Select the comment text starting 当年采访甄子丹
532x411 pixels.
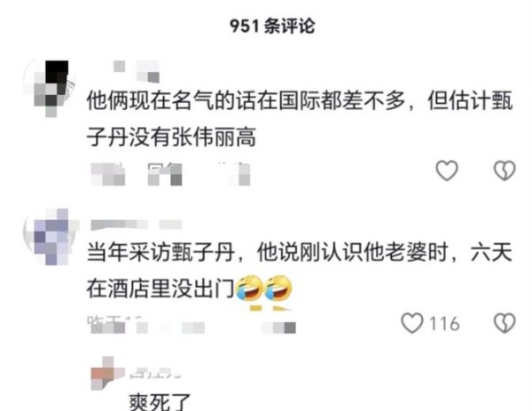(300, 271)
